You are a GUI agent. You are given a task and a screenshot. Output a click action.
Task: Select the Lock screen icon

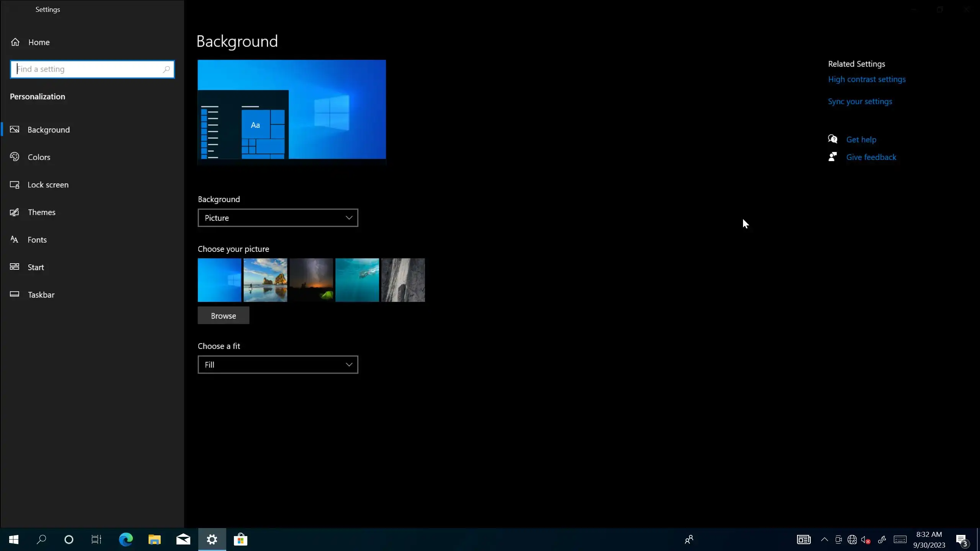coord(15,185)
